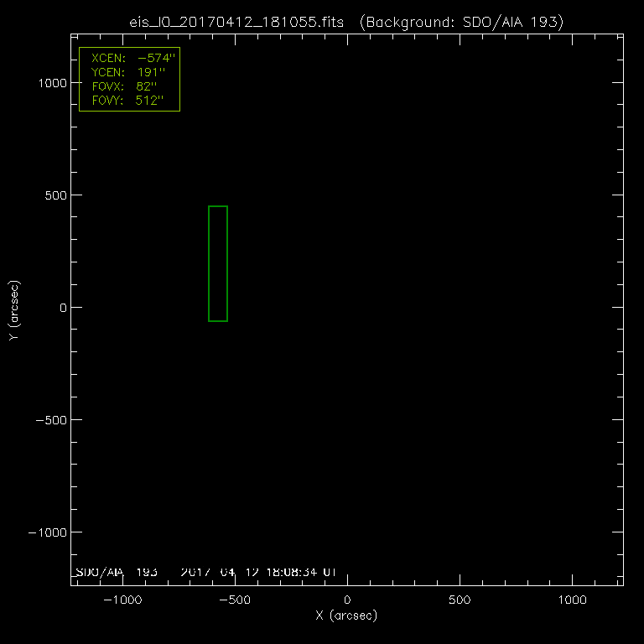The height and width of the screenshot is (644, 644).
Task: Click the 500 tick label on X axis
Action: (x=460, y=600)
